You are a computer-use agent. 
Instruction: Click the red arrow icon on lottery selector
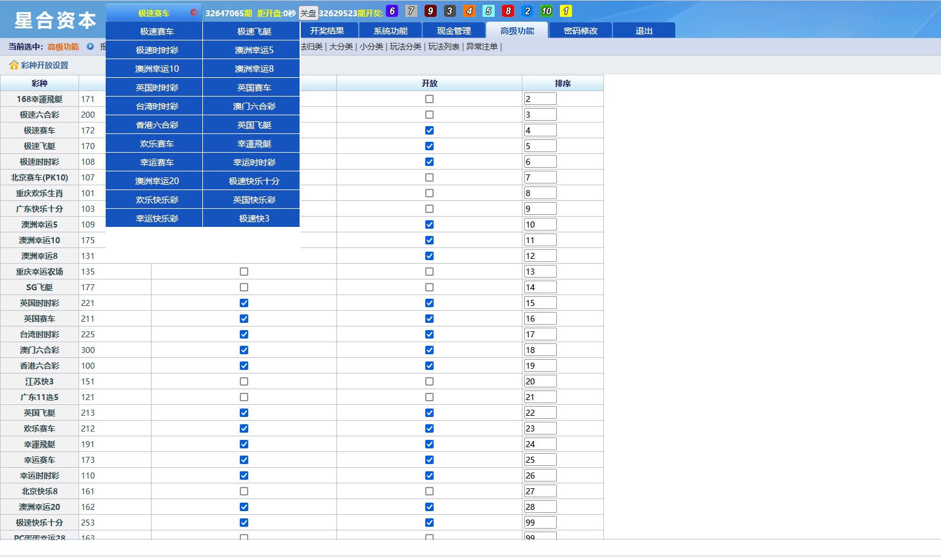[x=194, y=13]
